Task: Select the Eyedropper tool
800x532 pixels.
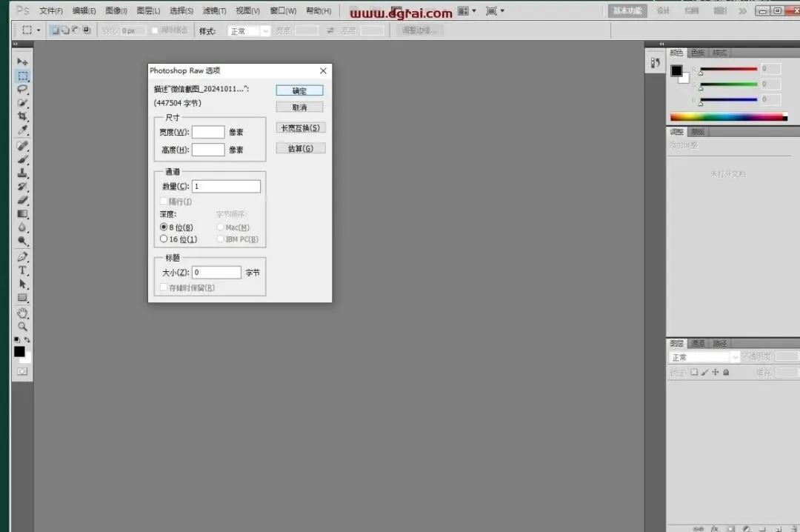Action: tap(22, 130)
